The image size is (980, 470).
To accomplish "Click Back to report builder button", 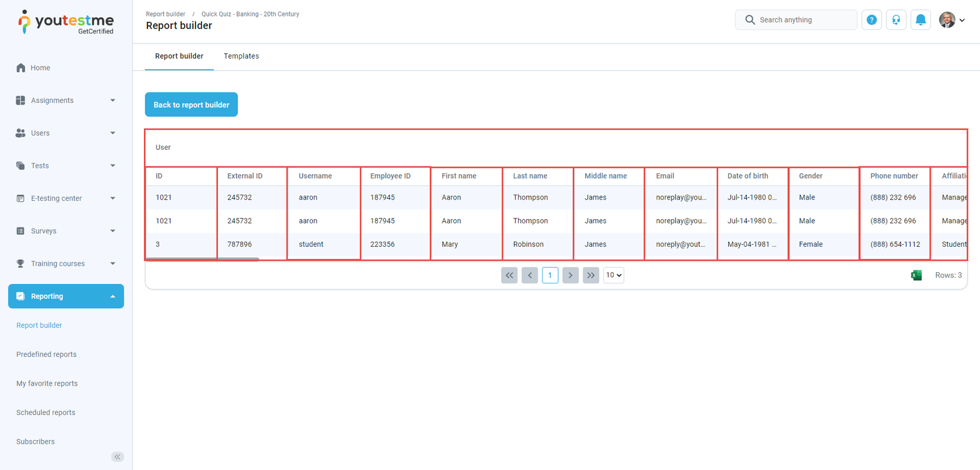I will coord(191,105).
